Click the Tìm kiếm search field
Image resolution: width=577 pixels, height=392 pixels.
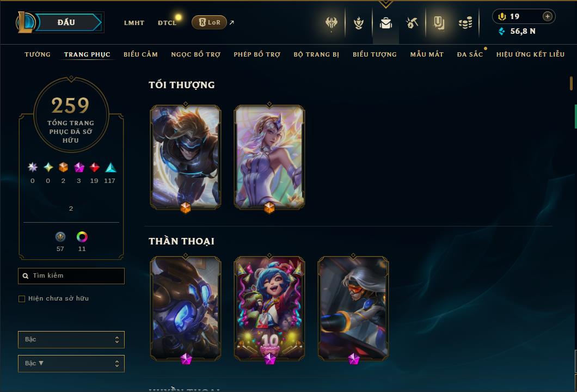click(x=71, y=275)
